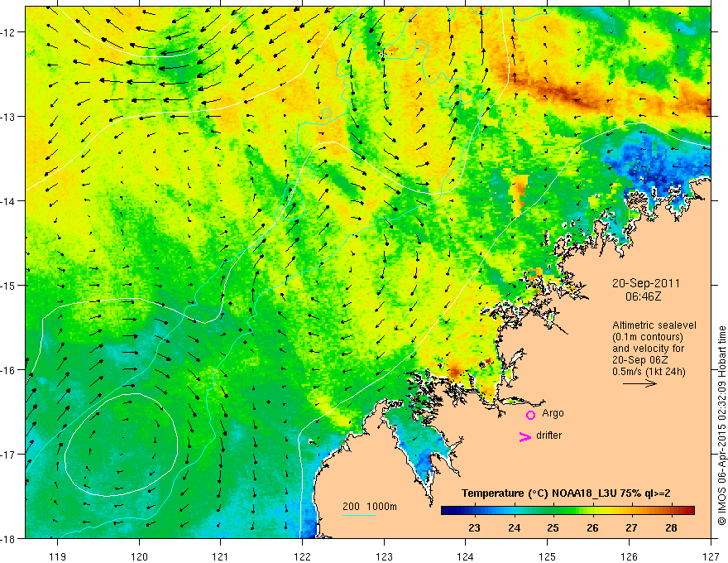The image size is (728, 563).
Task: Click the colorbar value '24'
Action: [514, 527]
